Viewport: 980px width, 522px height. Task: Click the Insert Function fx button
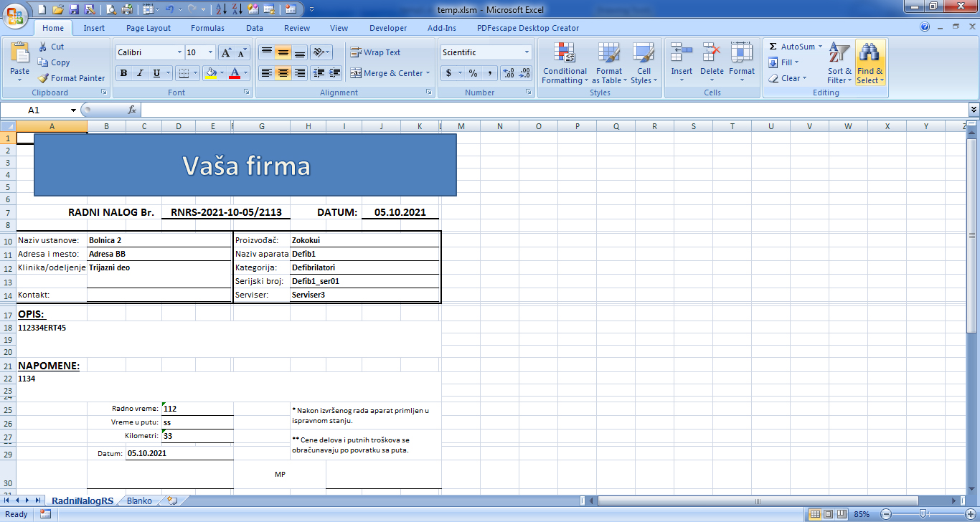(132, 110)
